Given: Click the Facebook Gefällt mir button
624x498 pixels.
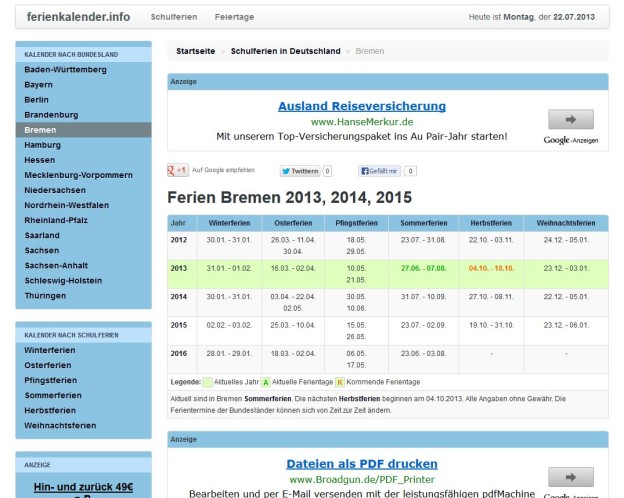Looking at the screenshot, I should pyautogui.click(x=379, y=171).
